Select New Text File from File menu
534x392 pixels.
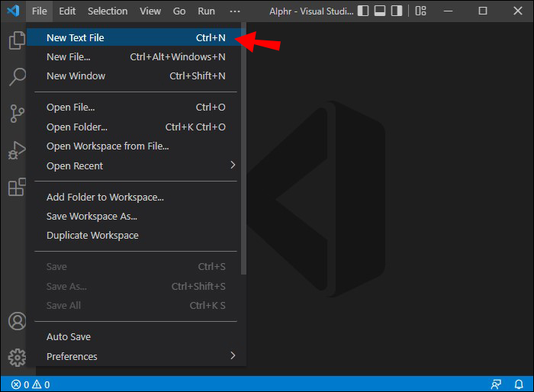(x=76, y=37)
